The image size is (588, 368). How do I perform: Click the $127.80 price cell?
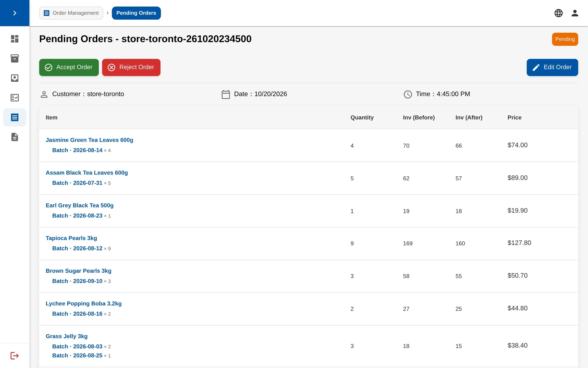(519, 243)
